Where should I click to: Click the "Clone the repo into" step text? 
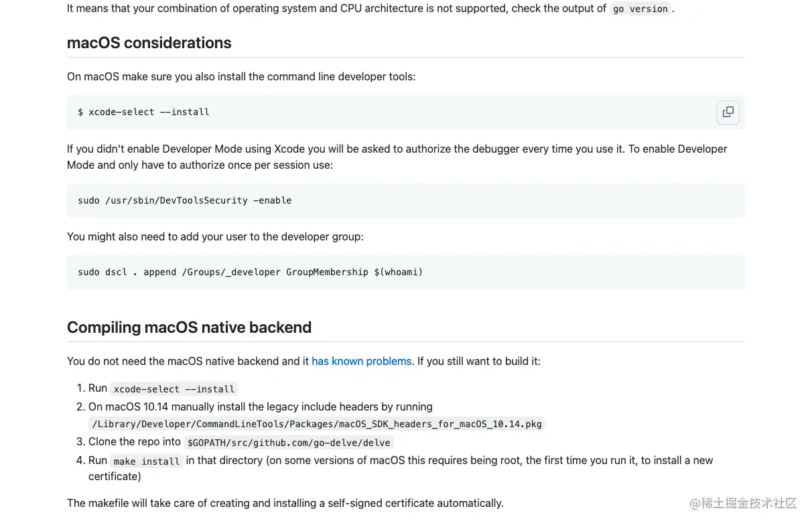point(135,442)
